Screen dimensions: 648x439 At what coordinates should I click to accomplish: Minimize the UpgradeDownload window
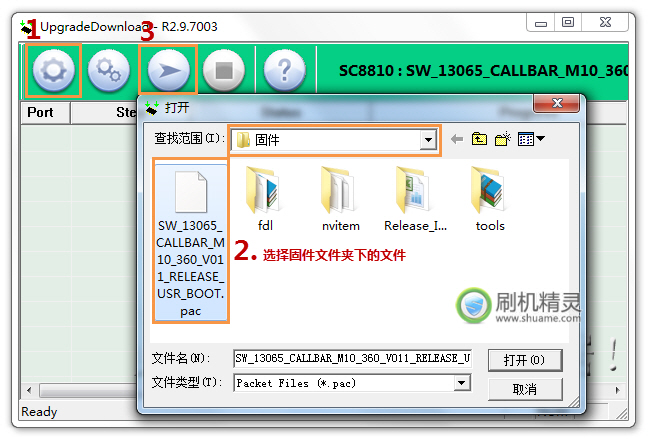pyautogui.click(x=541, y=22)
